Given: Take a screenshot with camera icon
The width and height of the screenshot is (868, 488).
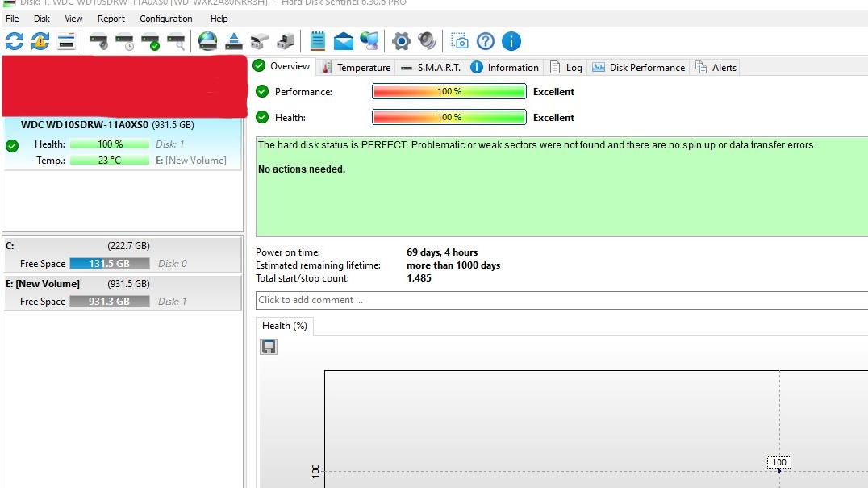Looking at the screenshot, I should point(459,41).
